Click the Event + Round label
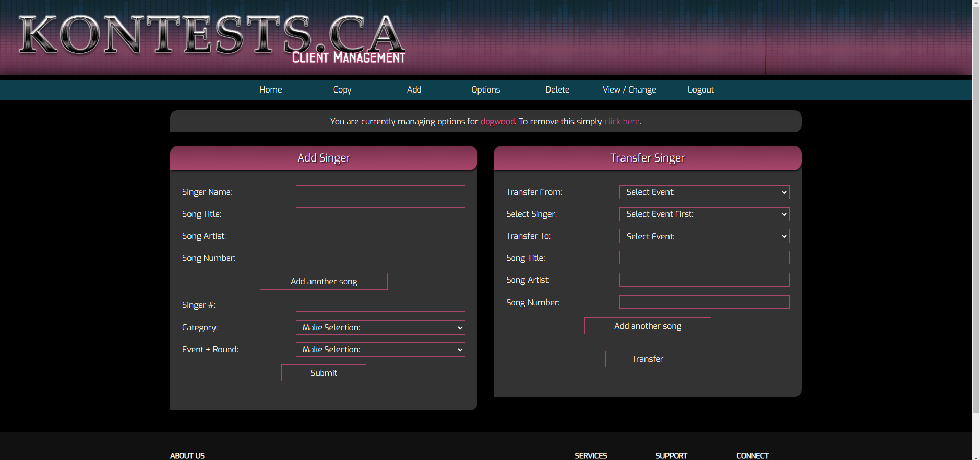The height and width of the screenshot is (460, 980). 210,349
